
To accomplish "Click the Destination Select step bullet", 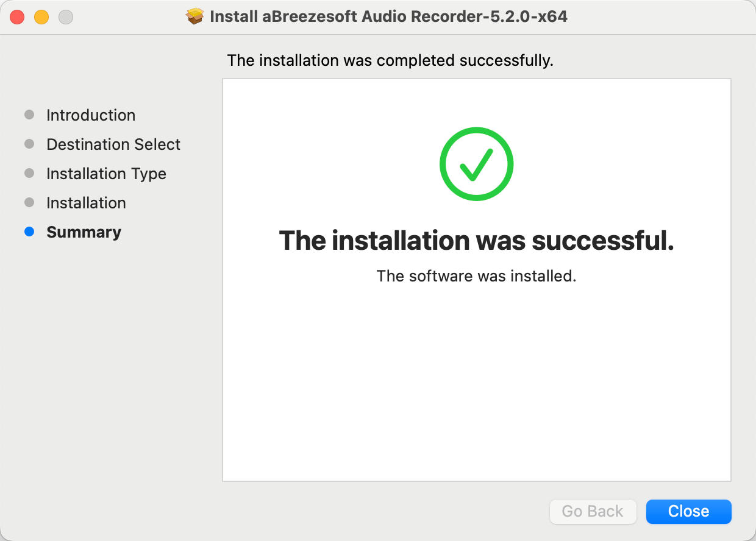I will [29, 144].
